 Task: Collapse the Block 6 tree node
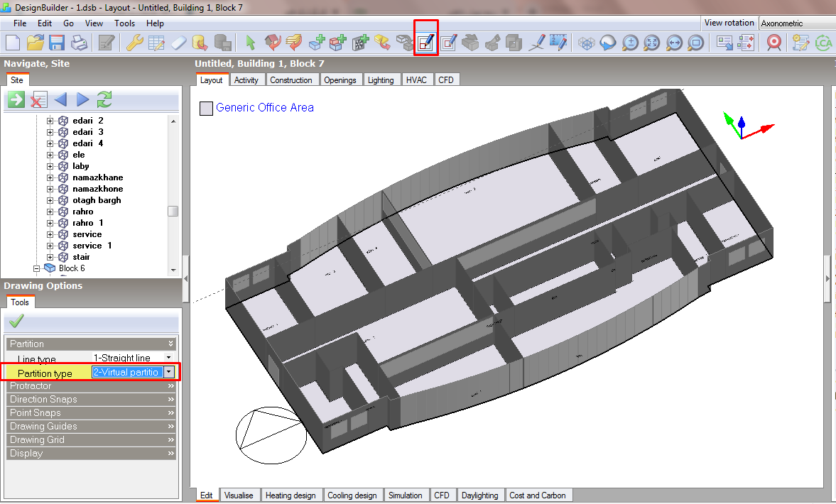click(x=36, y=268)
